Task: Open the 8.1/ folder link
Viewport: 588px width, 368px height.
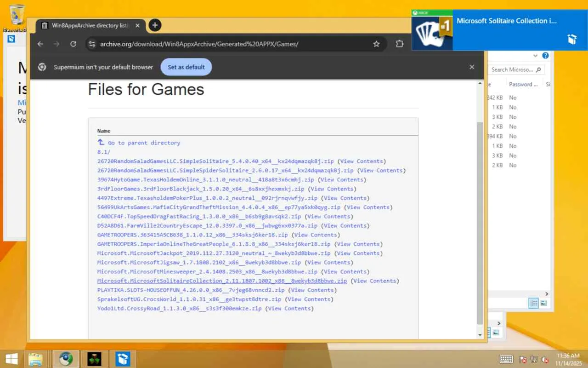Action: [x=104, y=152]
